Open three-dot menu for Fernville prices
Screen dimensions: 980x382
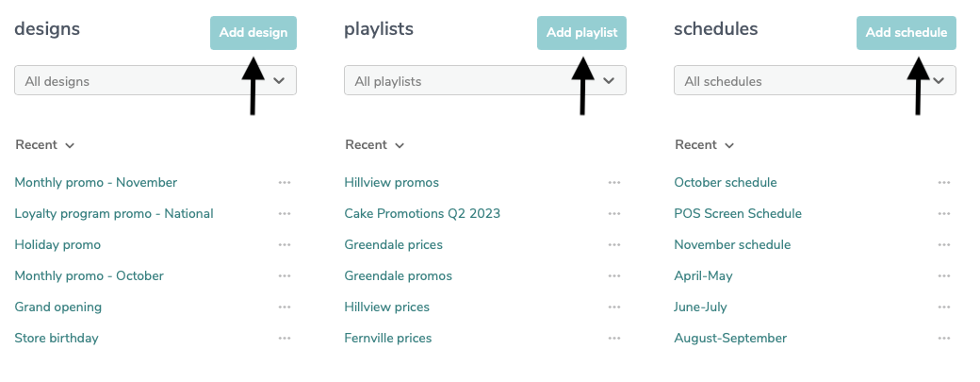[x=614, y=339]
